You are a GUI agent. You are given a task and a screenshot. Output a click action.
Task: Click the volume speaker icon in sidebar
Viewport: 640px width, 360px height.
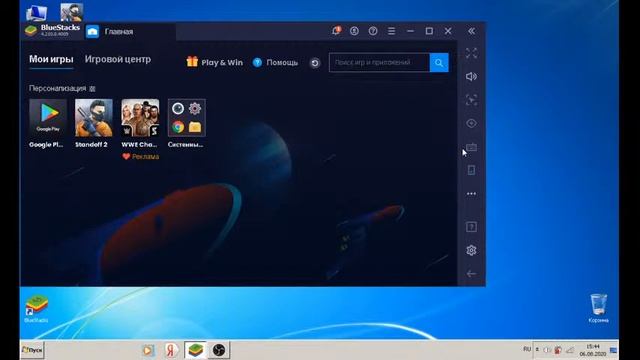pos(471,77)
